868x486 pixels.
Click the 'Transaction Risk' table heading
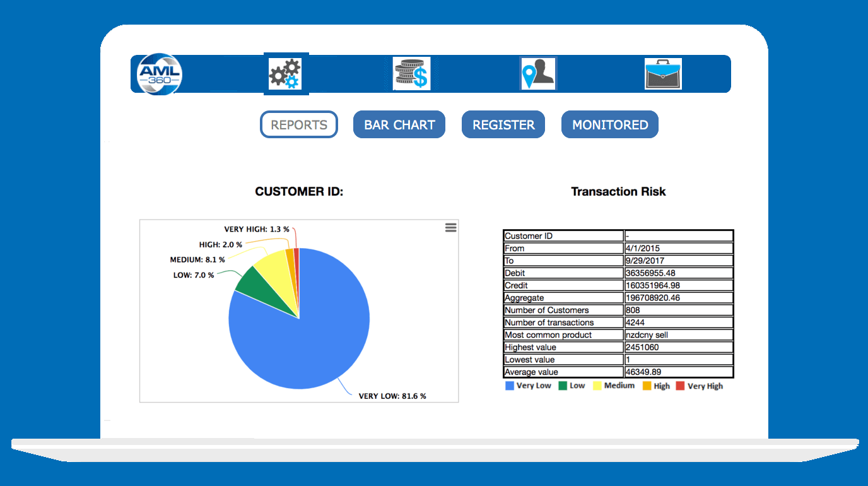[x=618, y=191]
